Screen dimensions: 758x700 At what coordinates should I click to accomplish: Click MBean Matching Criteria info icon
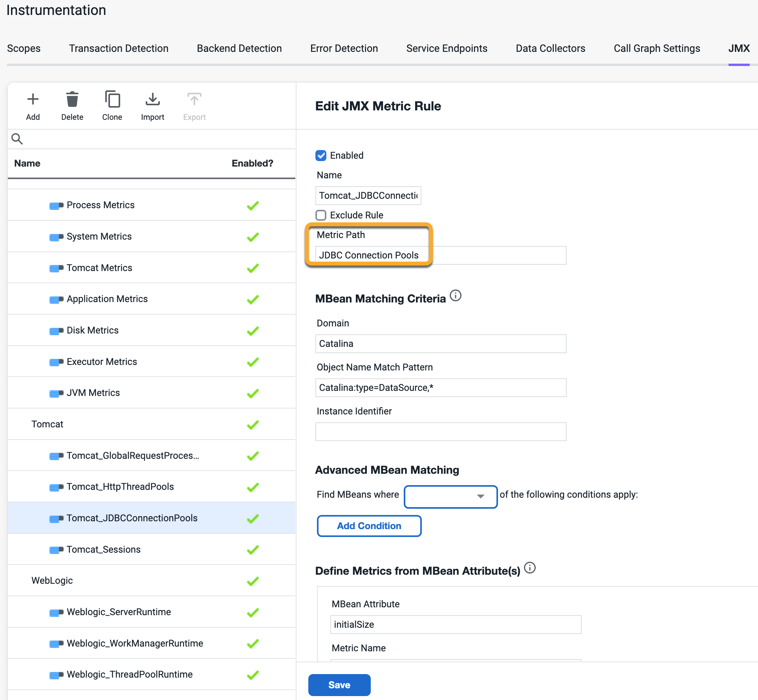456,295
